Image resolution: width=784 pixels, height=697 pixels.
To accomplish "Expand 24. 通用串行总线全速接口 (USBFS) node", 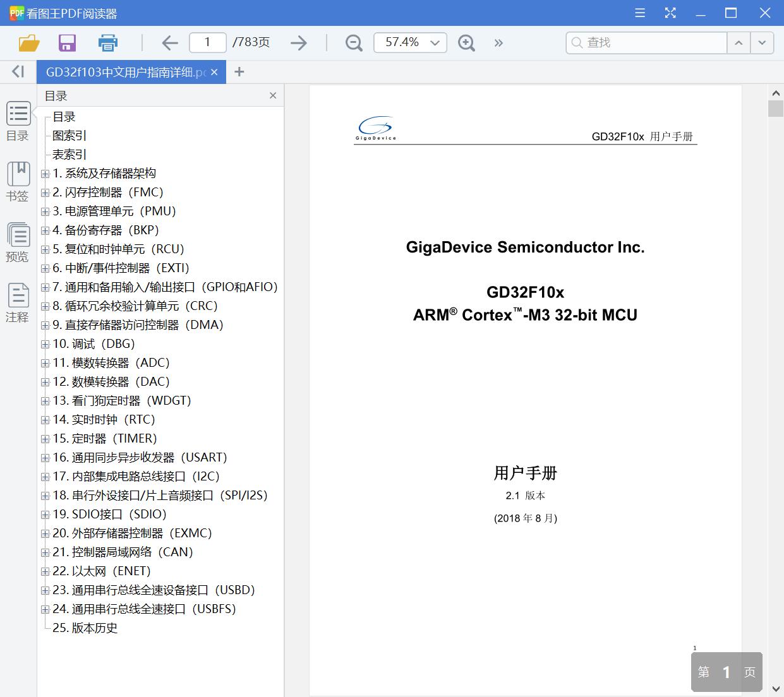I will (45, 609).
